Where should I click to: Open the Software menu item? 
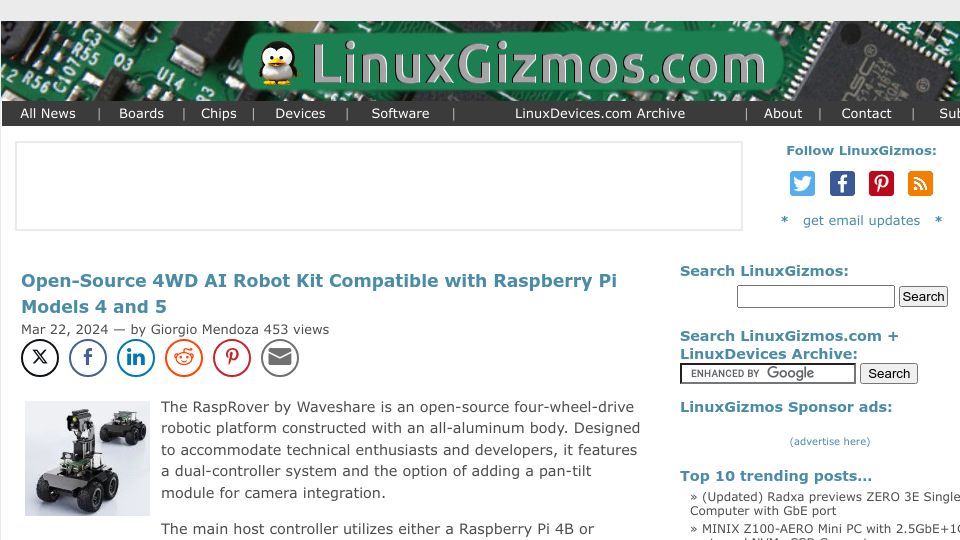pos(400,113)
